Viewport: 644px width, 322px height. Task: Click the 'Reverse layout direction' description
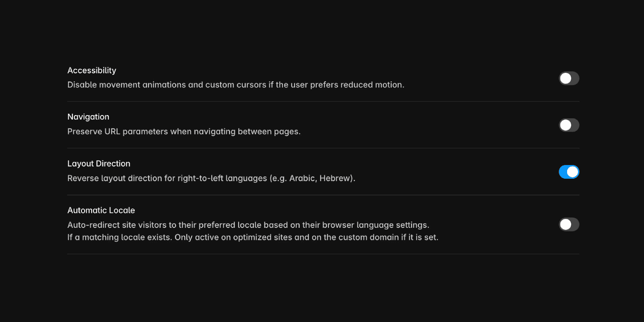[211, 178]
